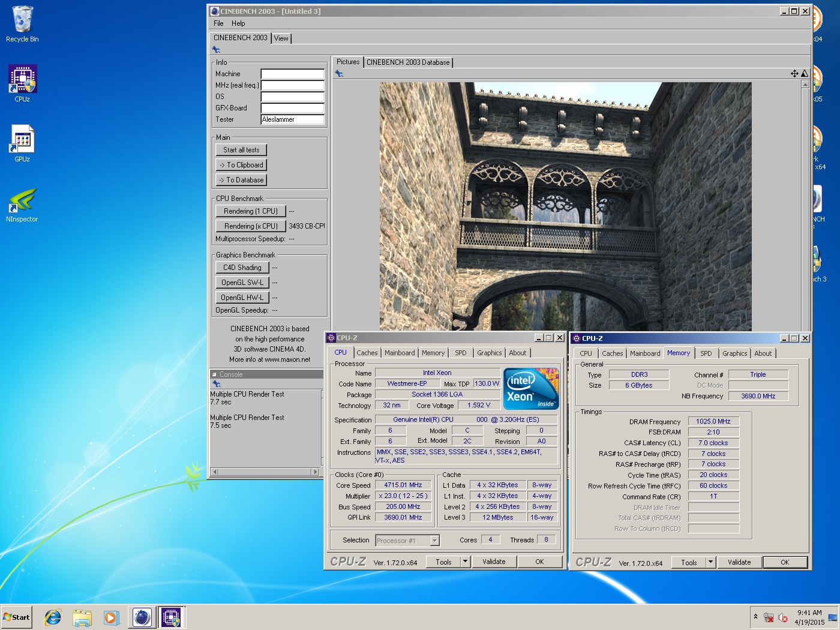The width and height of the screenshot is (840, 630).
Task: Click the network disconnected tray icon
Action: 769,617
